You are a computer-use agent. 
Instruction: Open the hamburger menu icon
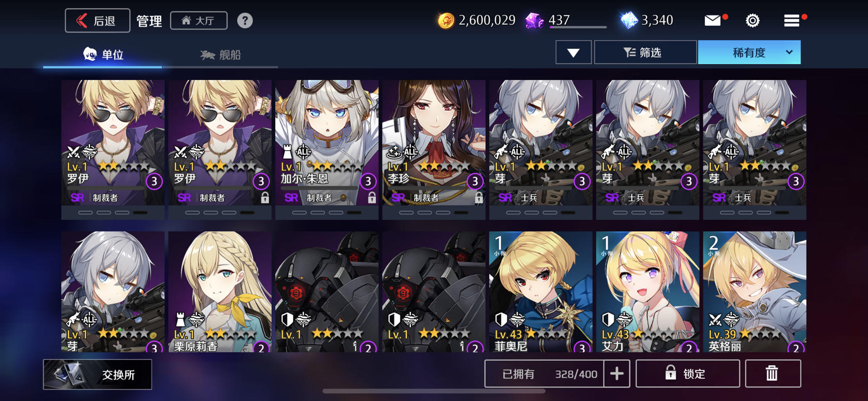[791, 20]
